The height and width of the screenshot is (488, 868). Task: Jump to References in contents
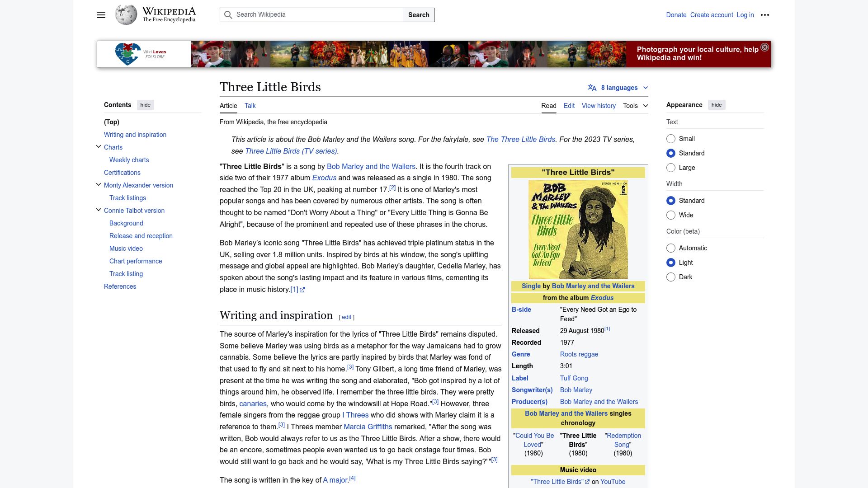point(120,286)
